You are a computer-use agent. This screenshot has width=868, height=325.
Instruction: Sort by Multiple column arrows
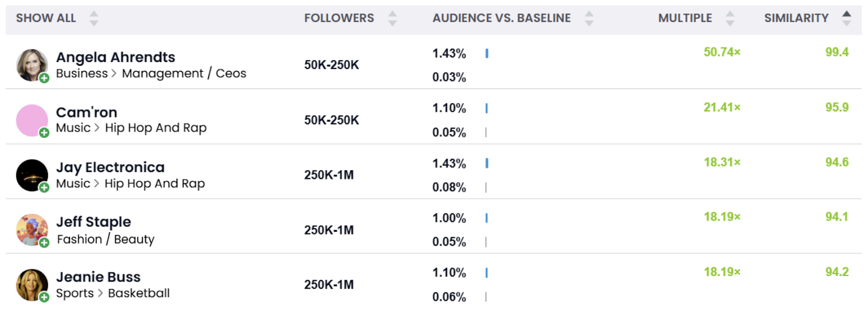pos(730,18)
